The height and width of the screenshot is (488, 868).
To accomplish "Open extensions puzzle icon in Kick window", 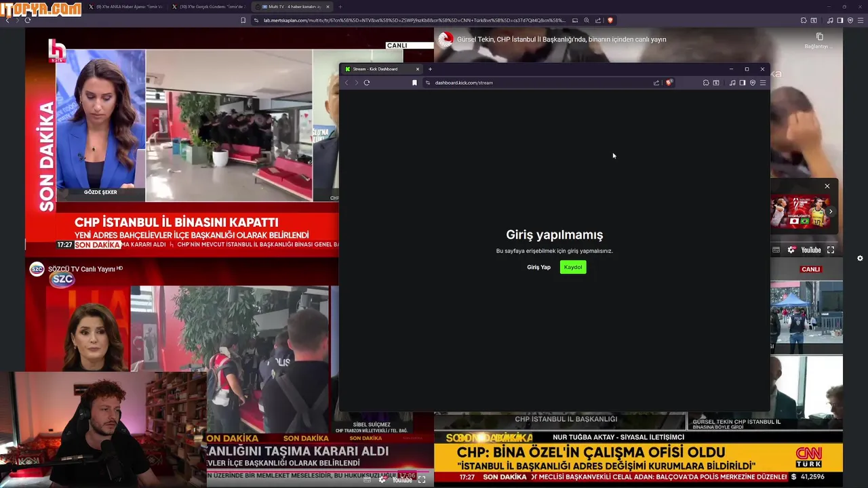I will pos(706,83).
